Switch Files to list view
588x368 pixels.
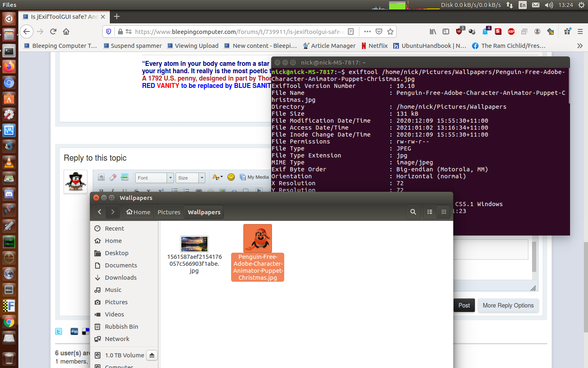(430, 212)
